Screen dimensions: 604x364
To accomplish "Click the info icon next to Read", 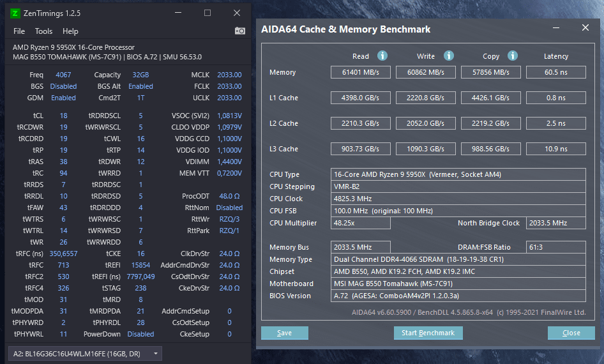I will tap(382, 56).
